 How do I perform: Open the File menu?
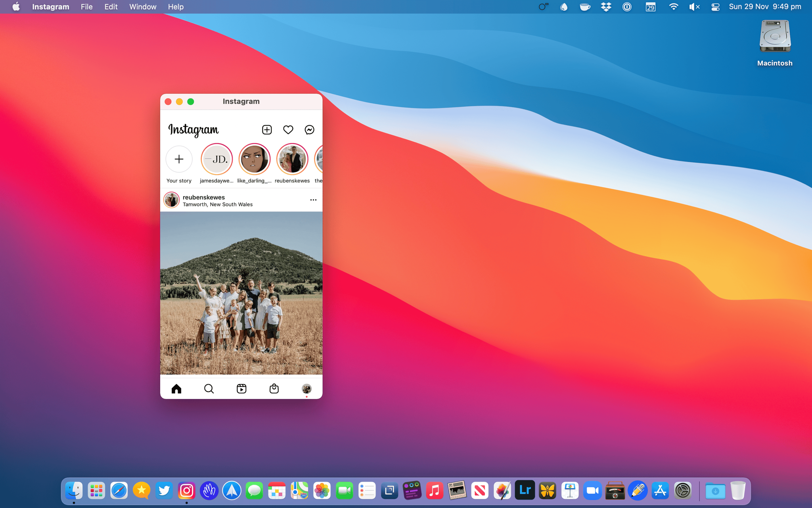pyautogui.click(x=86, y=7)
